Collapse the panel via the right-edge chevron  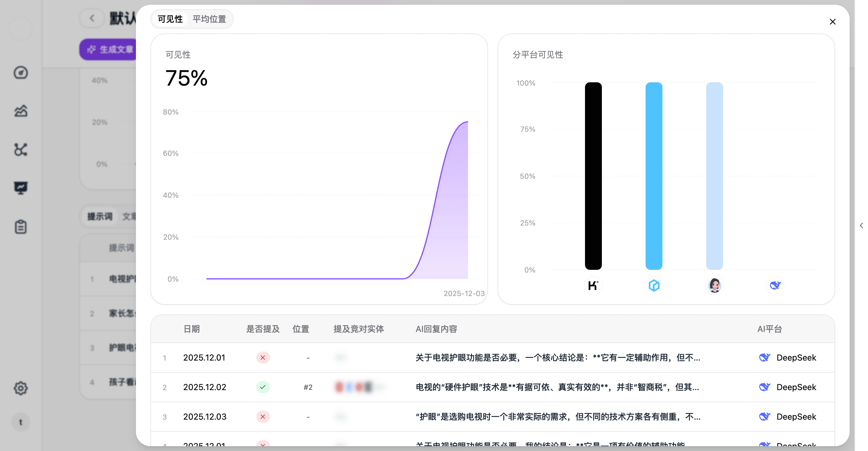861,225
